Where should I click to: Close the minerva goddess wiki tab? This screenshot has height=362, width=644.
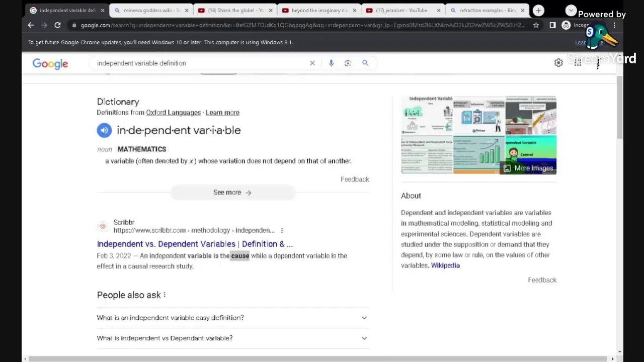coord(186,10)
